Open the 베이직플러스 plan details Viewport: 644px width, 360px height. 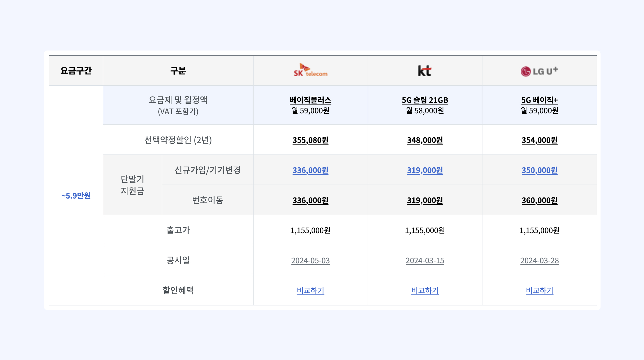point(310,101)
